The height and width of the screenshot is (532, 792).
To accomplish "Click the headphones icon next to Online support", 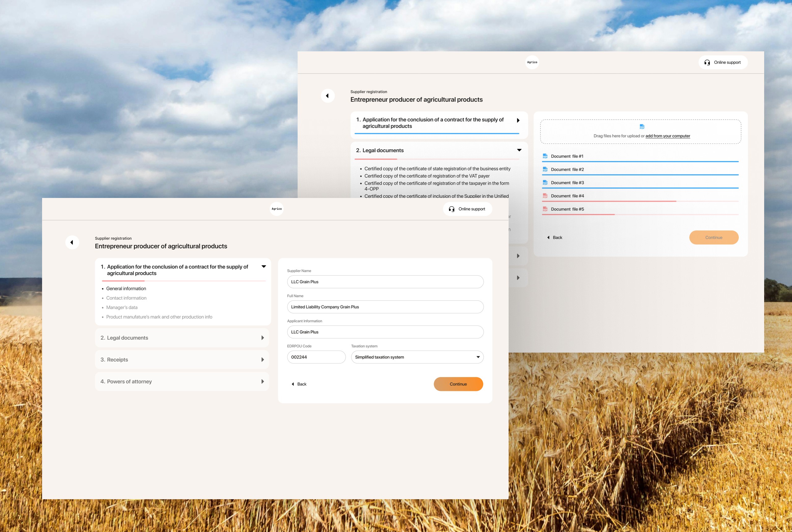I will (451, 209).
